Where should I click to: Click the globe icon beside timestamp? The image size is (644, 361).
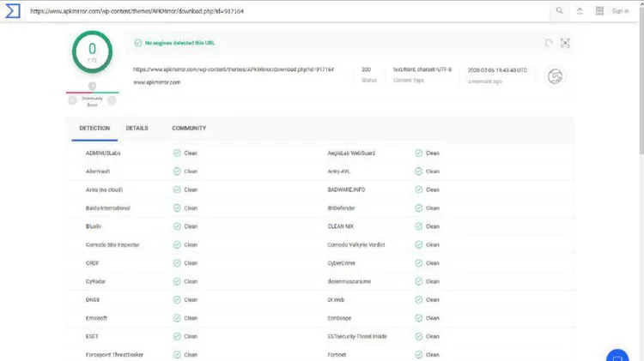point(555,76)
